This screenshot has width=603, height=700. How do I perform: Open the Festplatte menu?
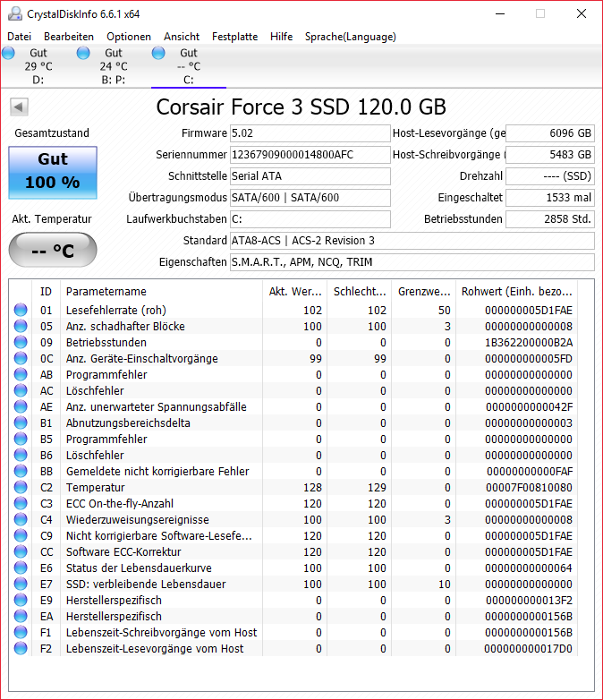tap(234, 37)
